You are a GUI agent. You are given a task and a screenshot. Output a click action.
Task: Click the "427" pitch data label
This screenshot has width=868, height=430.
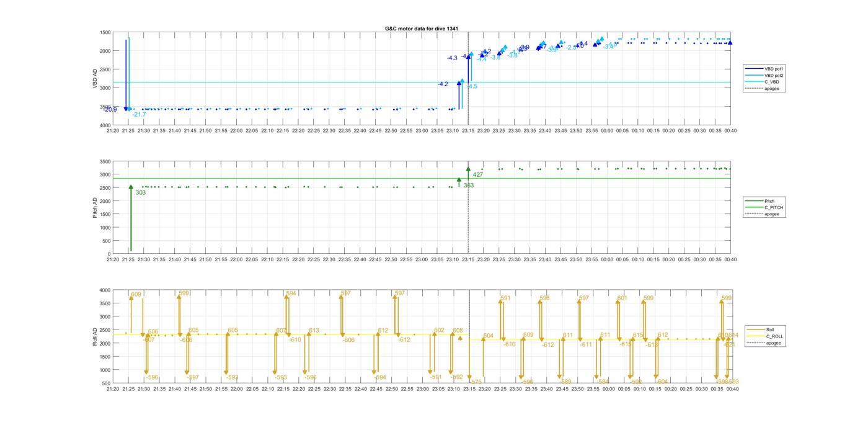tap(478, 175)
